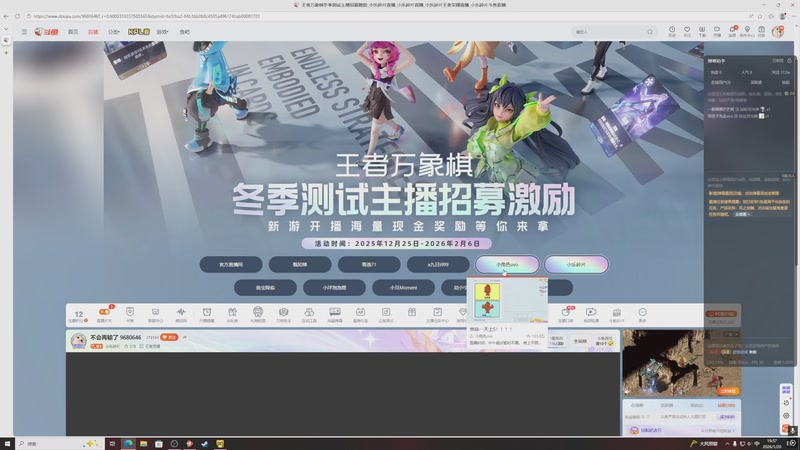Click the orange 关注 follow button
Viewport: 800px width, 450px height.
pyautogui.click(x=169, y=337)
